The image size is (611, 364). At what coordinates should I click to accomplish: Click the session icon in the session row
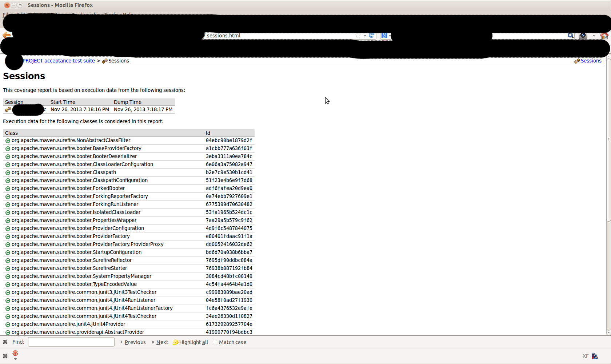[8, 109]
